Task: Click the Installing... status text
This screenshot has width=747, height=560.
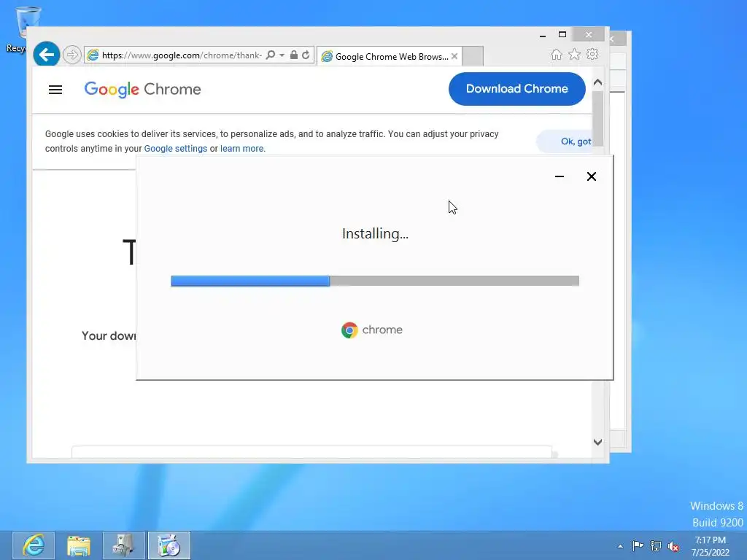Action: tap(375, 234)
